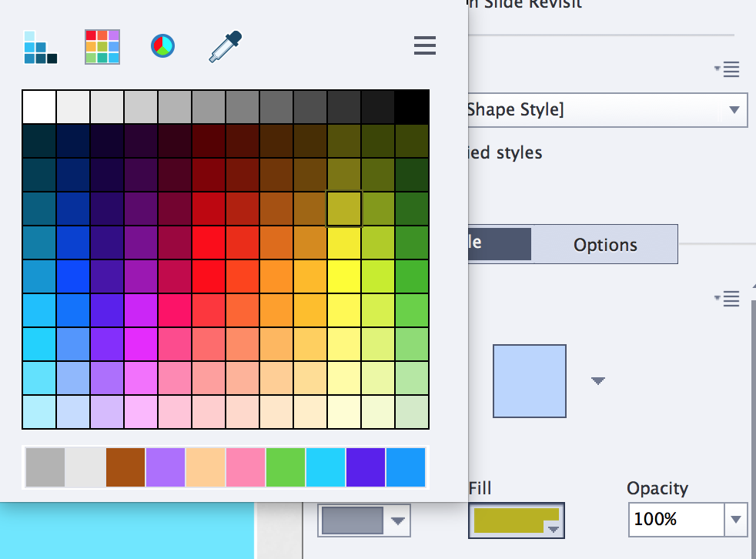Open the color wheel picker
The height and width of the screenshot is (559, 756).
coord(162,46)
